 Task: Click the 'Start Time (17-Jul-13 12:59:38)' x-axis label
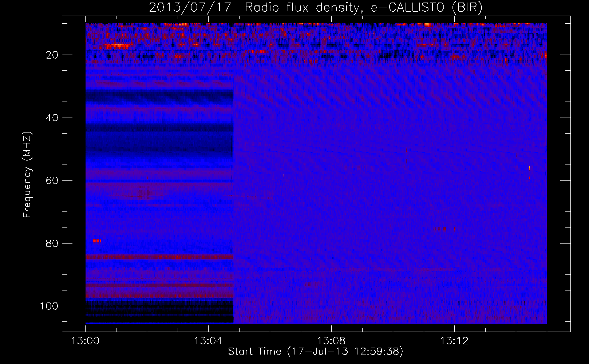[316, 352]
